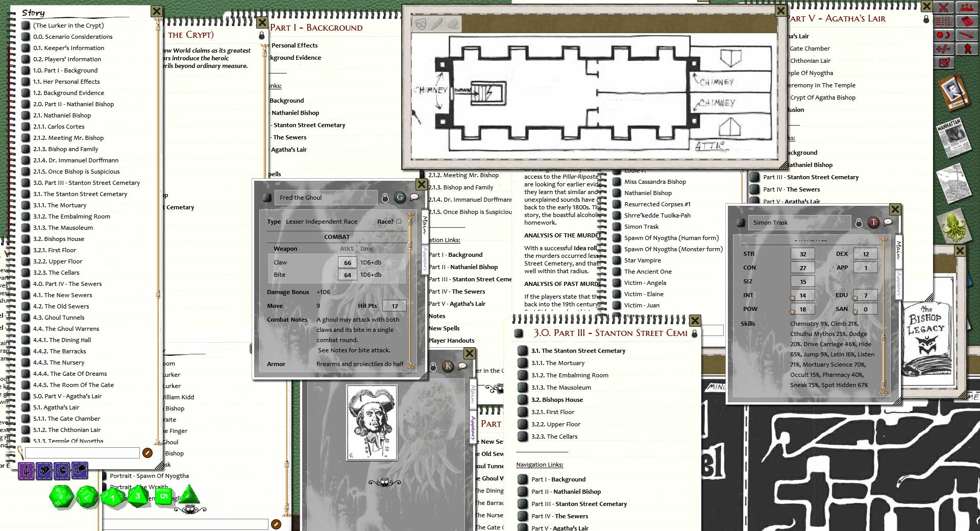Check the Race? checkbox on Fred the Ghoul
The image size is (980, 531).
pyautogui.click(x=399, y=222)
